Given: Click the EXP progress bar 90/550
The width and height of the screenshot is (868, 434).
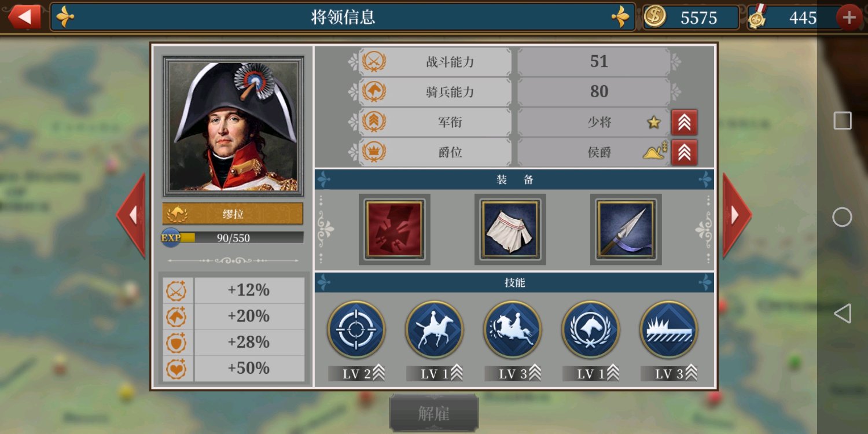Looking at the screenshot, I should [233, 237].
